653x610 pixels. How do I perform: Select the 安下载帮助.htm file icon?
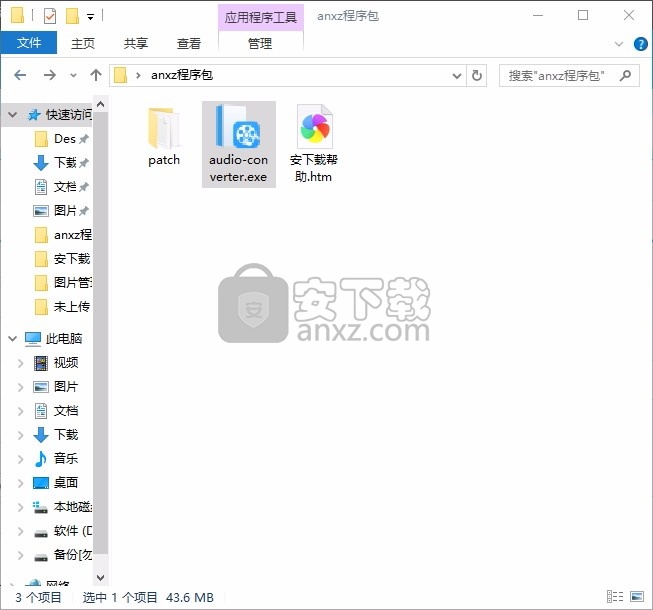coord(315,127)
